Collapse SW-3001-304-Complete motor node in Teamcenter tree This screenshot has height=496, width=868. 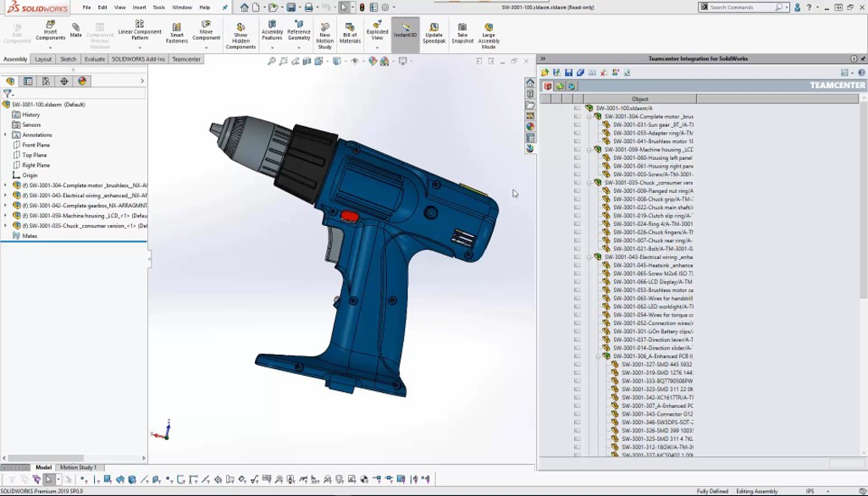(x=589, y=117)
